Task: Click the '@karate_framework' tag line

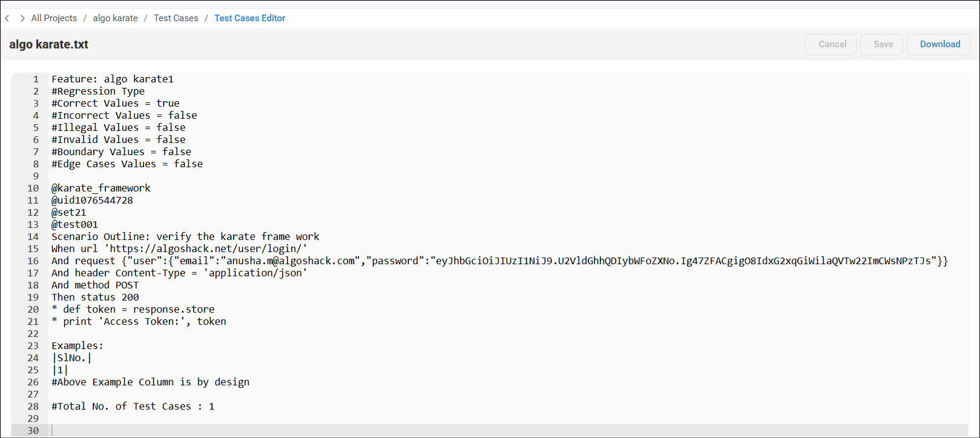Action: coord(101,188)
